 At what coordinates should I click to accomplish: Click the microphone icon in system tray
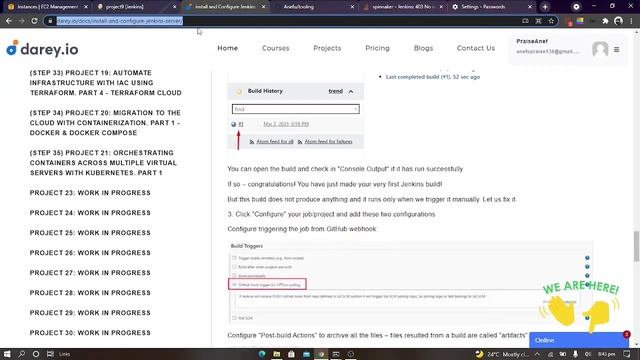tap(575, 354)
